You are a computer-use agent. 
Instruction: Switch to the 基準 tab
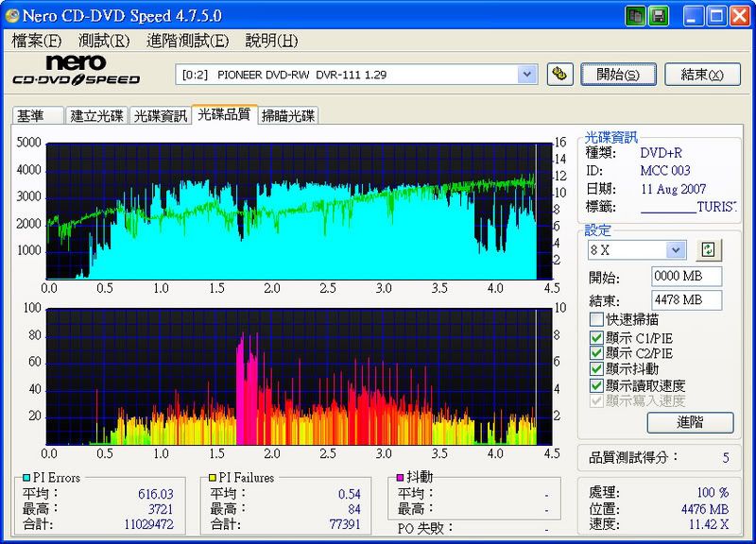coord(38,115)
